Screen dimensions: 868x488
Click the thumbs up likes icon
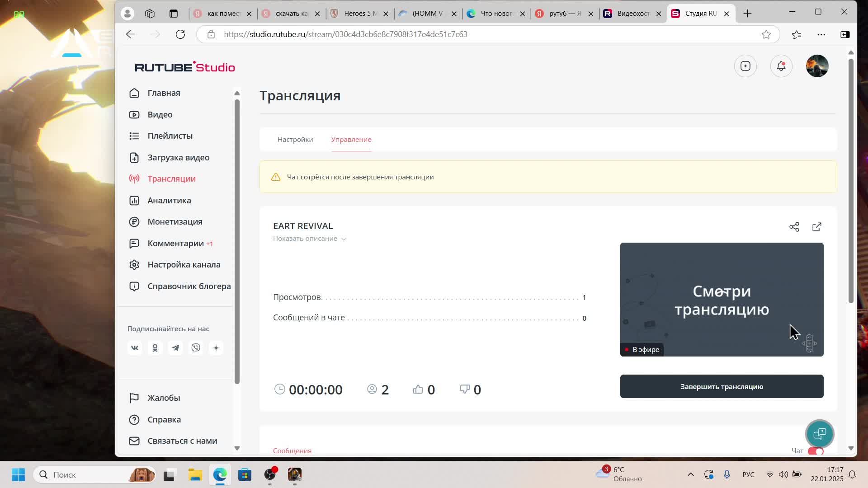(418, 389)
